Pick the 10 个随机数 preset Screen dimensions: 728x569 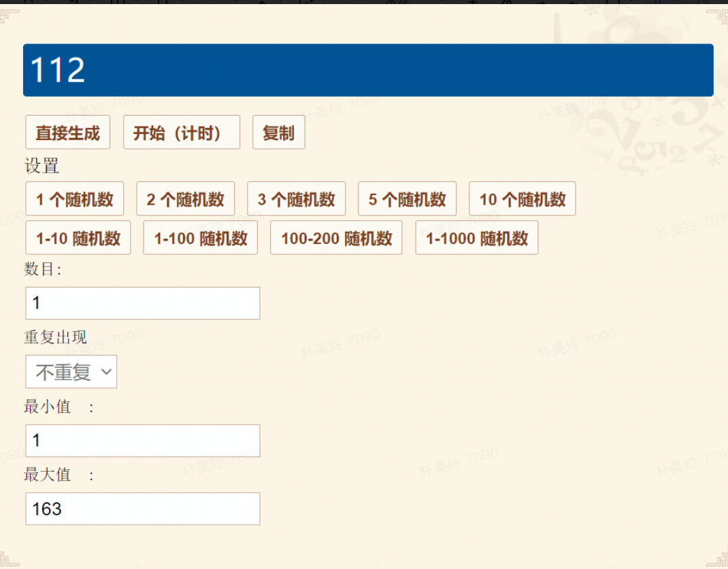523,199
